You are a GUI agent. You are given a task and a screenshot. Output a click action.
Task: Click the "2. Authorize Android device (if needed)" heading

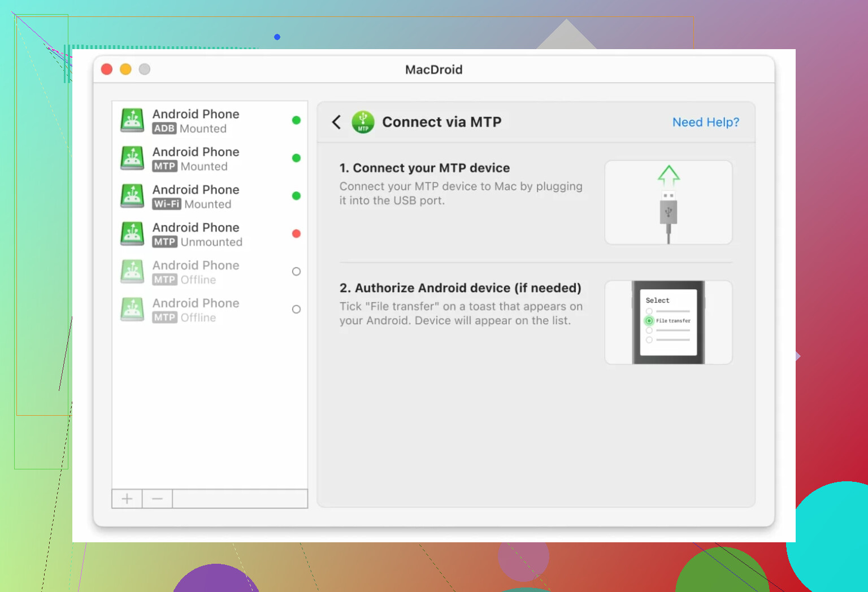[461, 288]
